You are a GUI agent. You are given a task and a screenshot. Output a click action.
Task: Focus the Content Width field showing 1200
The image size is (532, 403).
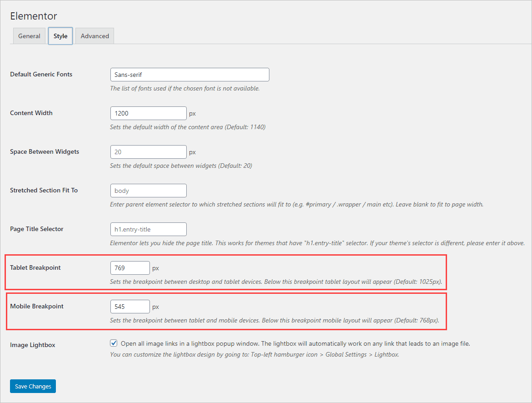point(148,114)
